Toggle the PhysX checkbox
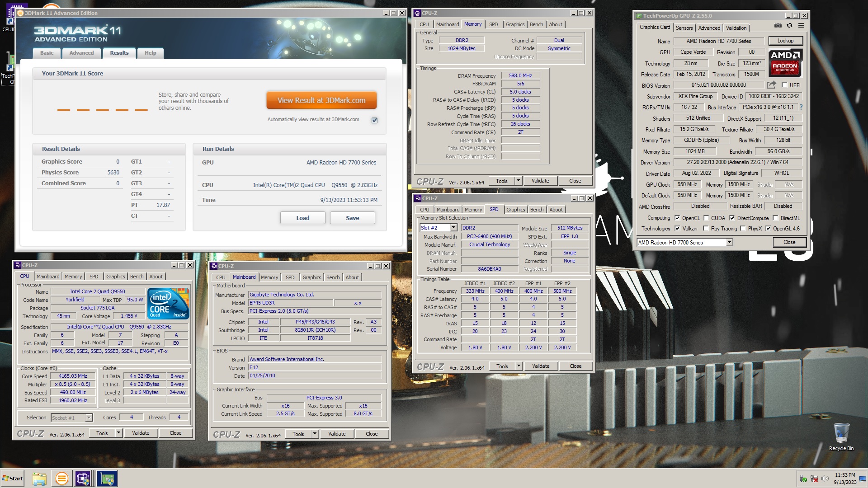Screen dimensions: 868x488 point(743,228)
